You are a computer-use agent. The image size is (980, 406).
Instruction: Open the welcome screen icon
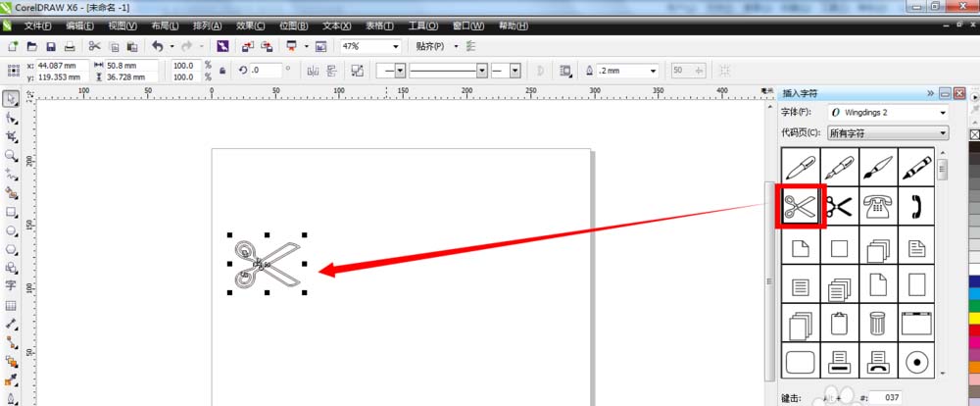[x=321, y=46]
